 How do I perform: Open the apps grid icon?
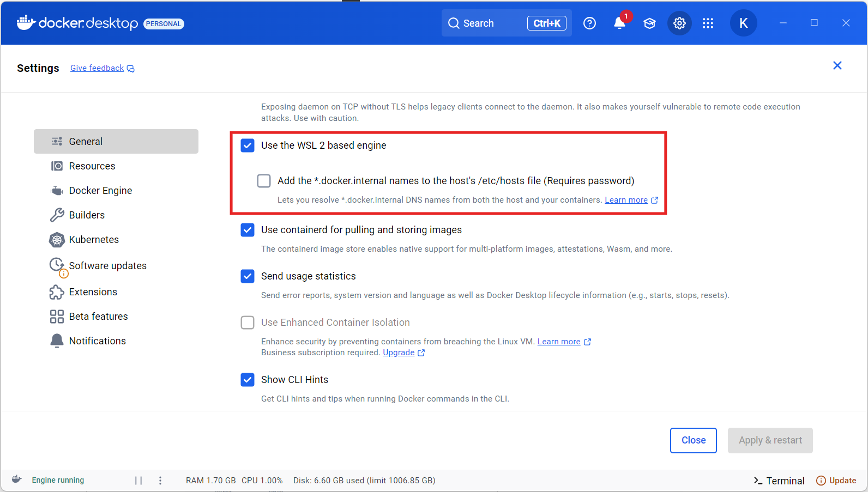pos(708,23)
